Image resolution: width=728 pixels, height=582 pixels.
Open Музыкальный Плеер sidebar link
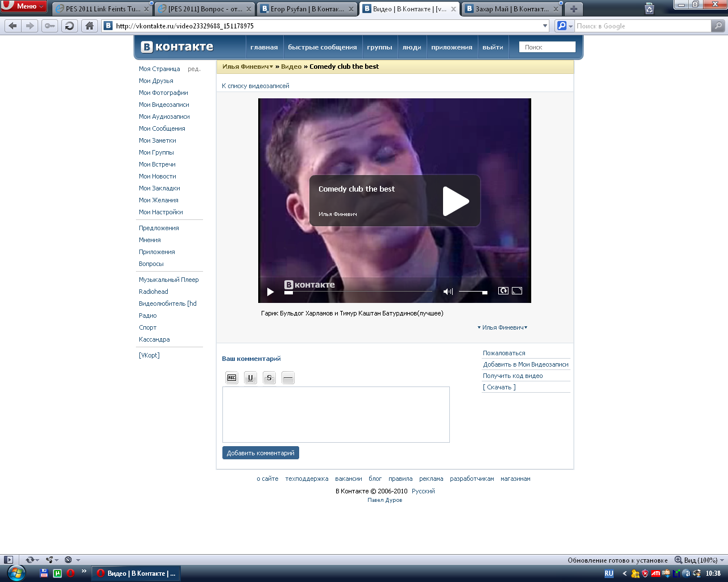[169, 280]
